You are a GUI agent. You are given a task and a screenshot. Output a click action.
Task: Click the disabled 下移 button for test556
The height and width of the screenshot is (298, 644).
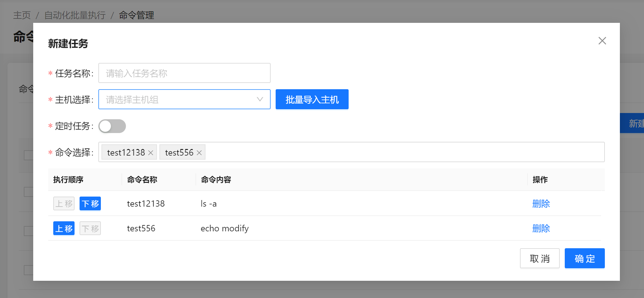[90, 229]
